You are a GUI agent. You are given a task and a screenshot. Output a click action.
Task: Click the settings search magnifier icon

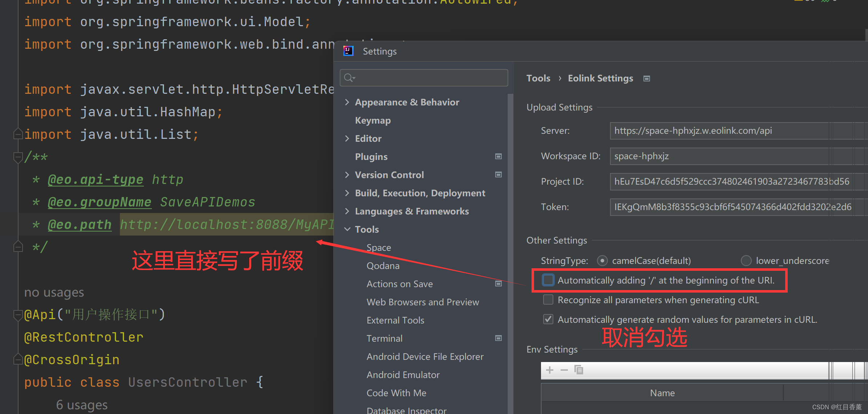349,78
